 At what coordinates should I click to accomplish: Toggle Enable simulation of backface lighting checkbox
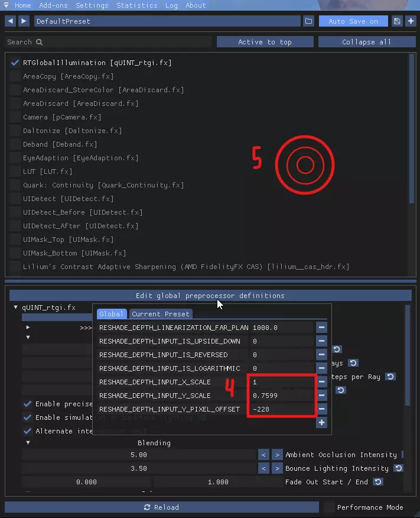(27, 417)
